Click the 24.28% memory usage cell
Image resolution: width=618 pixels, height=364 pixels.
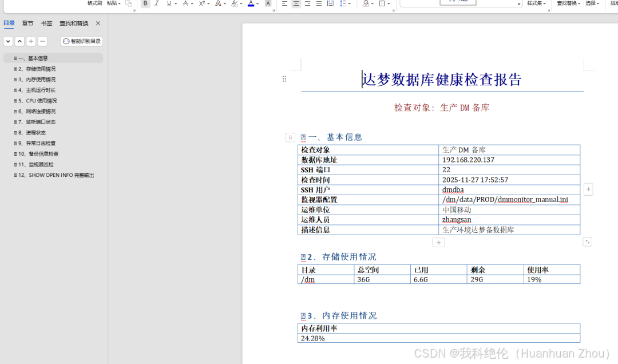pyautogui.click(x=439, y=338)
